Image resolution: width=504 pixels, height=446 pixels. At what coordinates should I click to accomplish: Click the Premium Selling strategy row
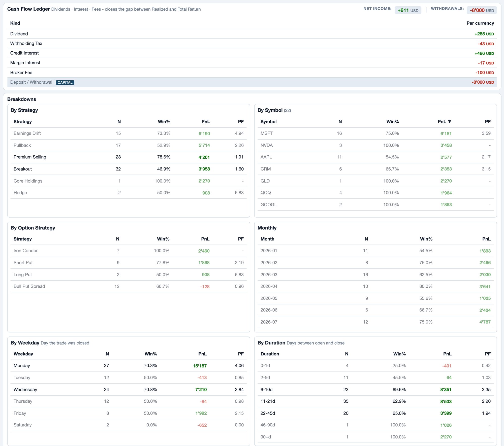[129, 157]
